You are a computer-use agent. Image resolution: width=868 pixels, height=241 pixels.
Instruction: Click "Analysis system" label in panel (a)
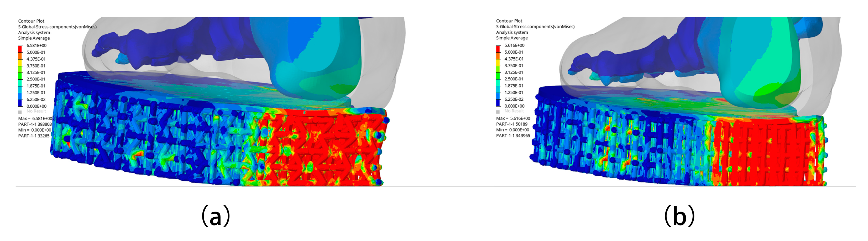coord(34,32)
